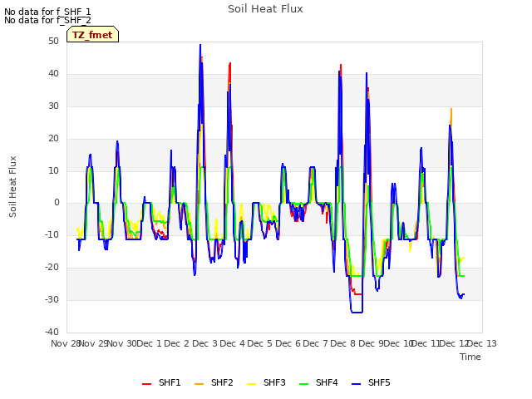Click the Nov 29 x-axis date label
Viewport: 532px width, 399px height.
(93, 343)
